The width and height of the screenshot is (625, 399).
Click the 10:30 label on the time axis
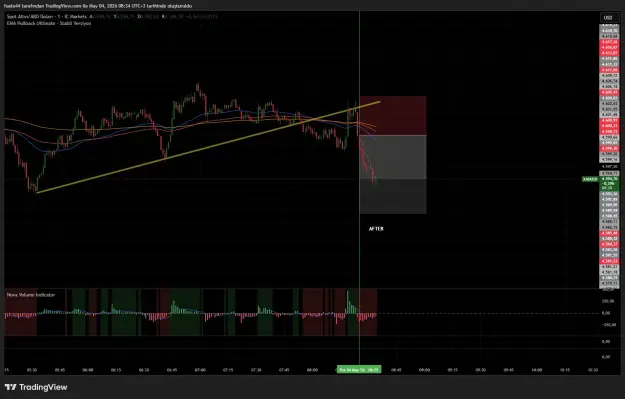point(593,370)
